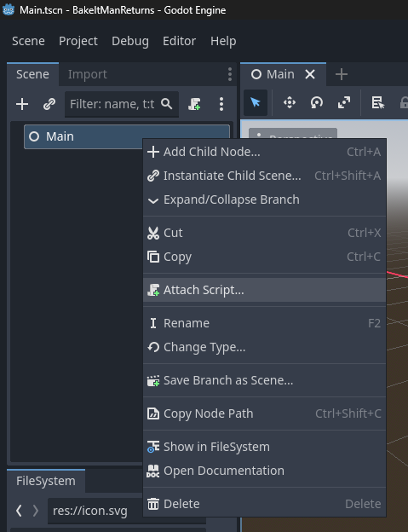
Task: Select the Main scene tab in viewport
Action: point(283,74)
